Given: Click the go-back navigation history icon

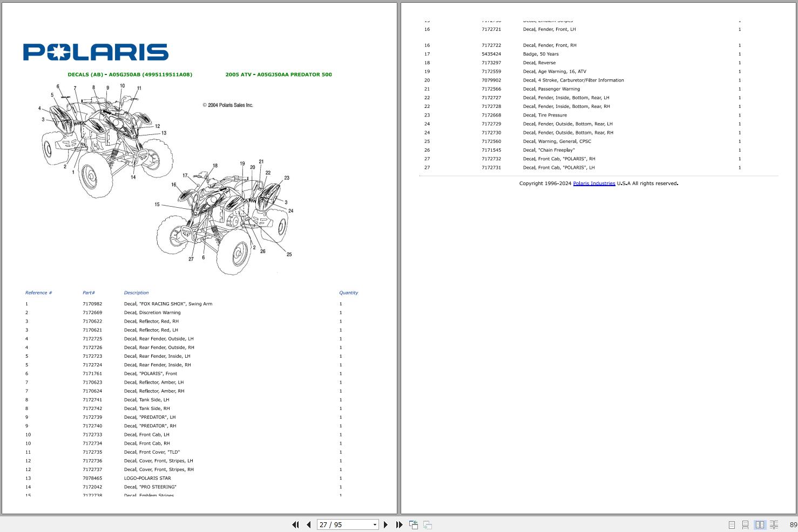Looking at the screenshot, I should click(x=413, y=524).
